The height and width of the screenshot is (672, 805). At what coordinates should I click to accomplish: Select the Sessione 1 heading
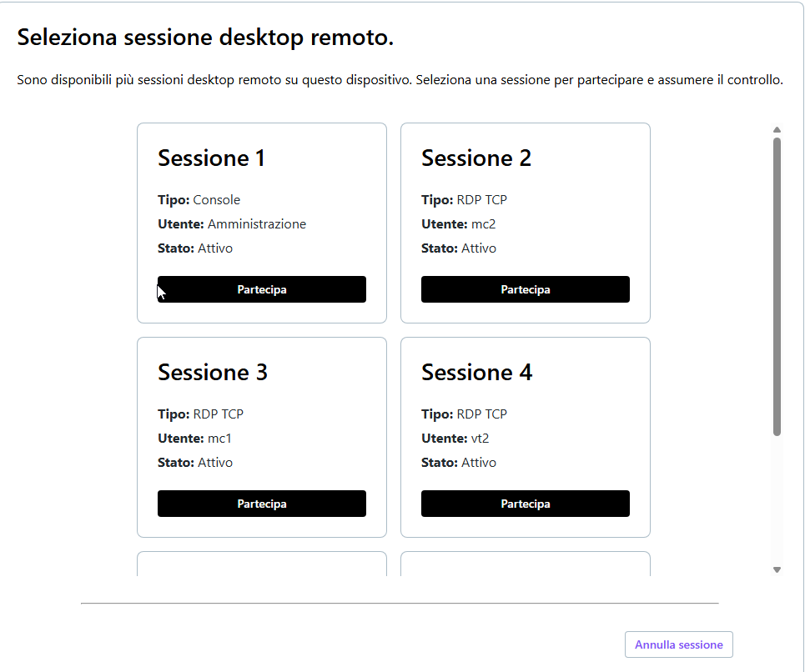coord(211,158)
